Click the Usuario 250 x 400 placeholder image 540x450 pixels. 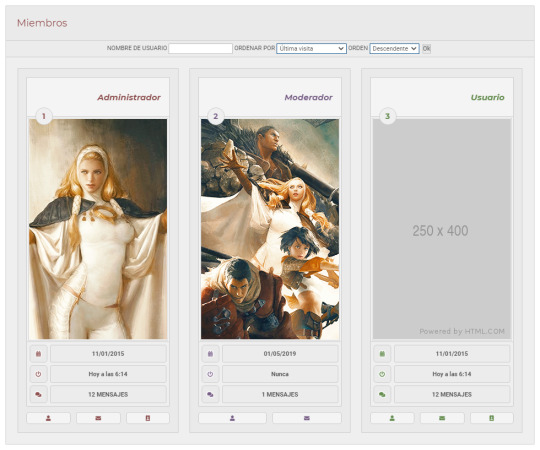442,229
